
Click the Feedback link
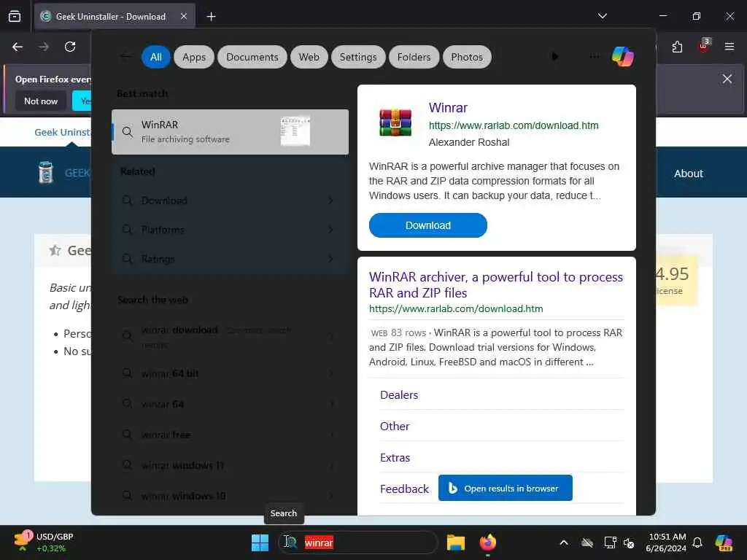404,489
